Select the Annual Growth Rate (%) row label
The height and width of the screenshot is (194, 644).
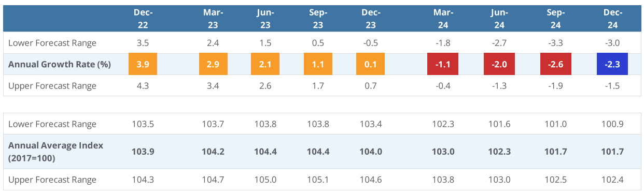tap(60, 64)
